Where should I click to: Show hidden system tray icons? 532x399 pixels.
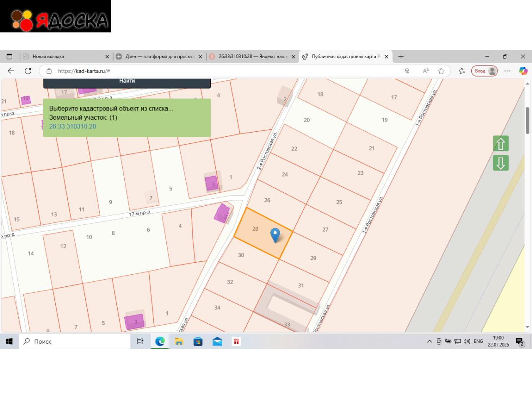pyautogui.click(x=429, y=342)
